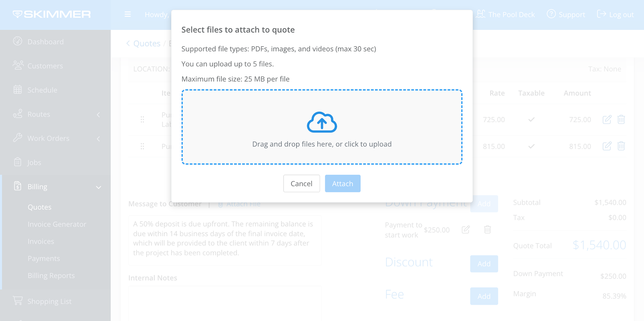Click the Schedule calendar icon
This screenshot has width=644, height=321.
[x=18, y=89]
